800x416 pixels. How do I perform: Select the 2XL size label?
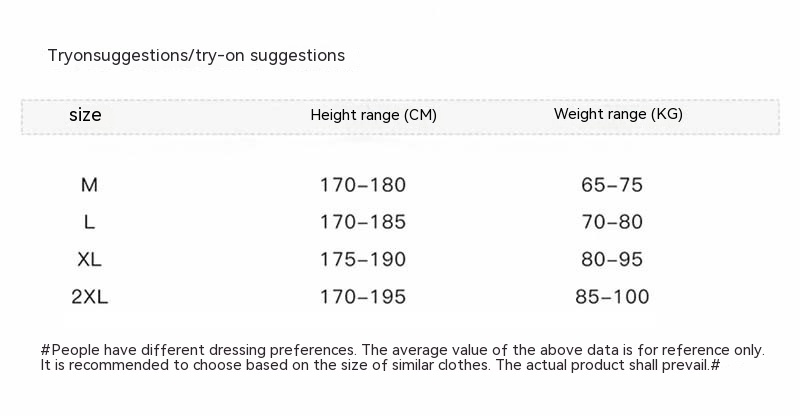89,297
